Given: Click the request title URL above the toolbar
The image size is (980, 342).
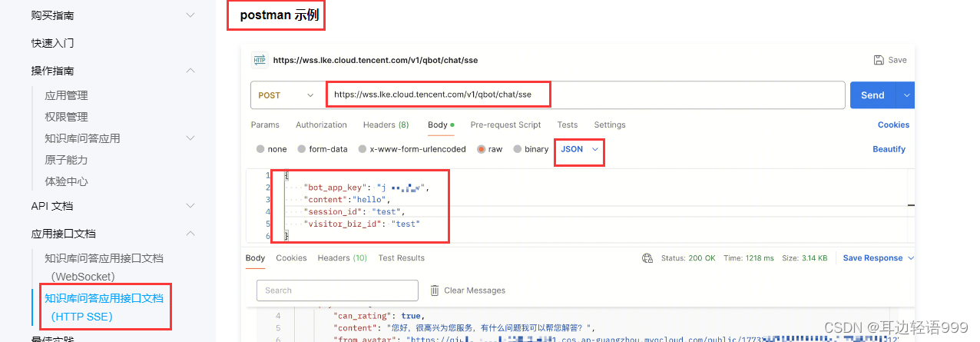Looking at the screenshot, I should pos(376,60).
